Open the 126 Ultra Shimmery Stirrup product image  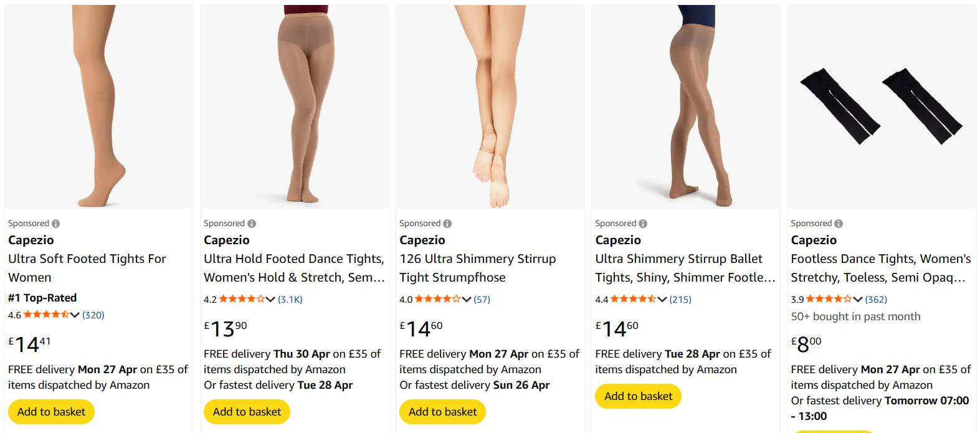click(x=490, y=107)
